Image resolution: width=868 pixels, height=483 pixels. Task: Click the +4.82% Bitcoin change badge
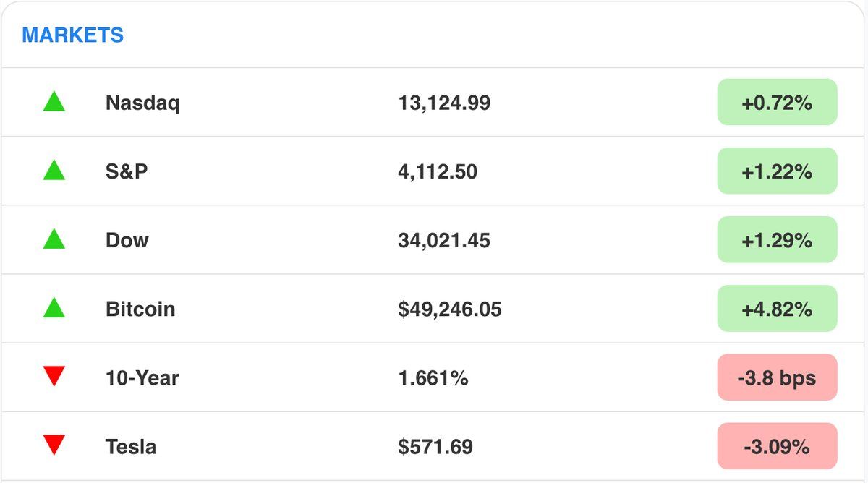tap(777, 309)
